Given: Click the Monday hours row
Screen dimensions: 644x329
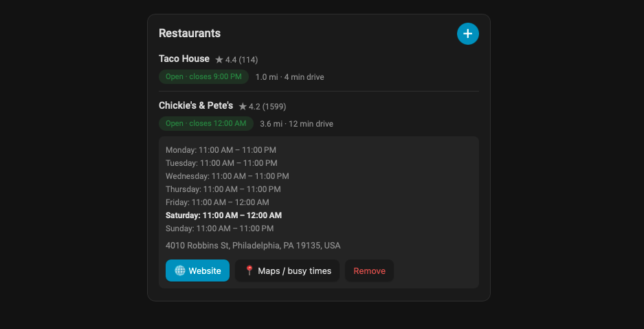Looking at the screenshot, I should pos(221,149).
